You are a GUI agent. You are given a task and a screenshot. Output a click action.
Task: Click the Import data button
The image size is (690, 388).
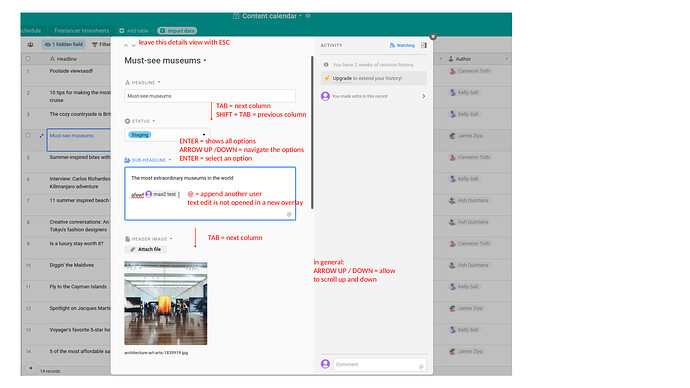pos(177,31)
